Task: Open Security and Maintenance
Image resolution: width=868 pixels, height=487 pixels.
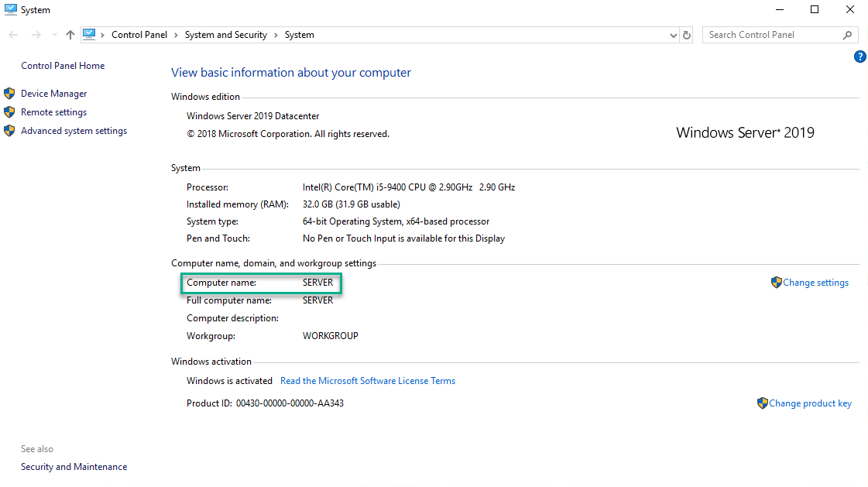Action: [74, 467]
